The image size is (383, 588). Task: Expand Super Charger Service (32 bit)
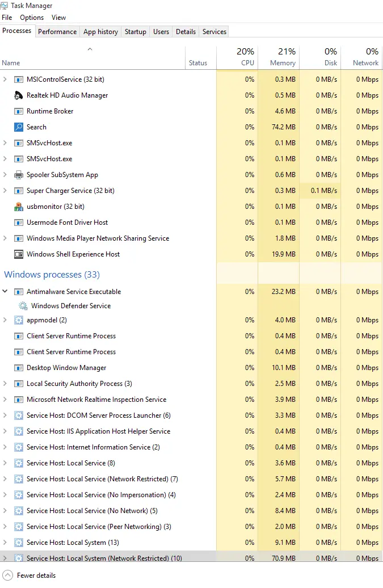(5, 191)
